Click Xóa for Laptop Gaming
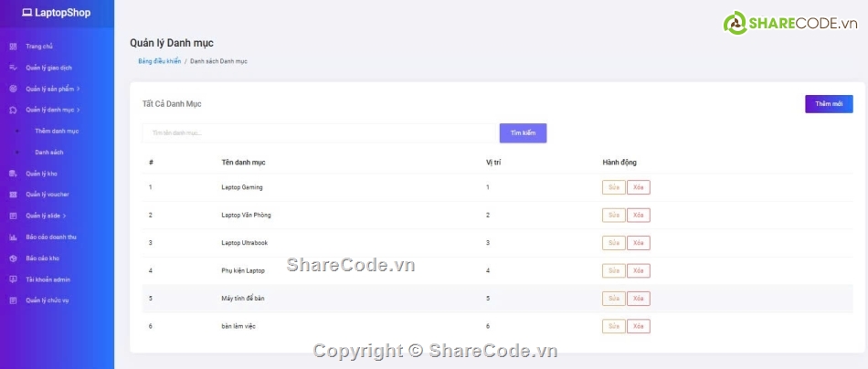 coord(639,187)
